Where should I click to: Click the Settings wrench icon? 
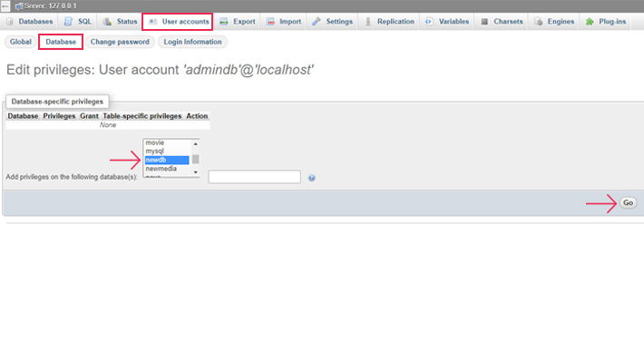pyautogui.click(x=317, y=22)
